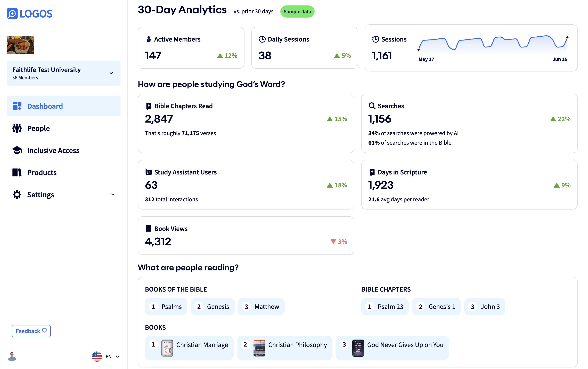Click the God Never Gives Up cover thumbnail
This screenshot has height=369, width=588.
pyautogui.click(x=358, y=348)
